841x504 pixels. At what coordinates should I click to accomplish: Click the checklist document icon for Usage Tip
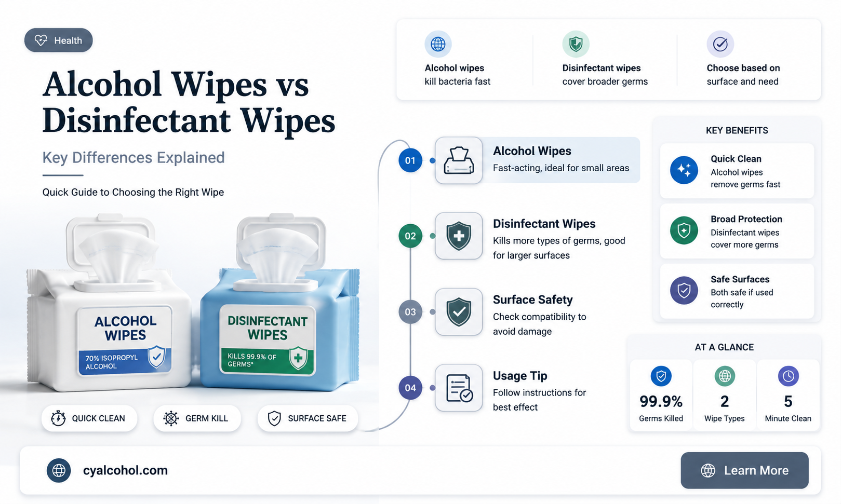[459, 388]
